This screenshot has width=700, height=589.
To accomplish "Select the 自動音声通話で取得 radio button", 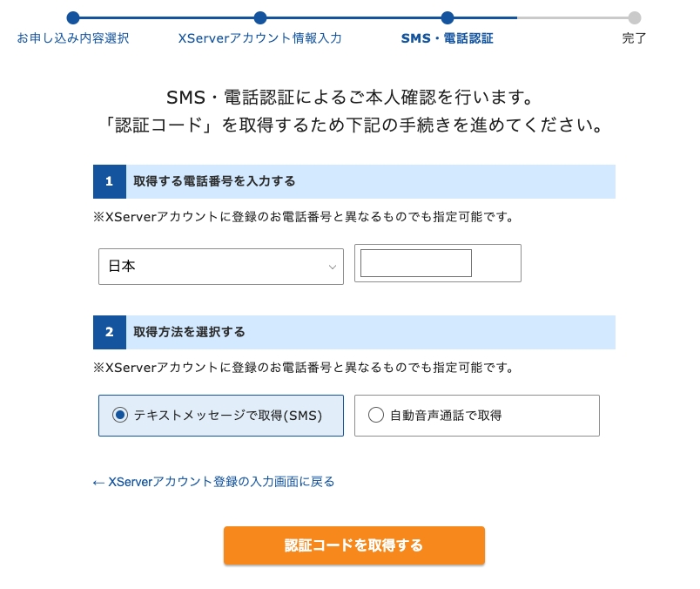I will [x=376, y=416].
